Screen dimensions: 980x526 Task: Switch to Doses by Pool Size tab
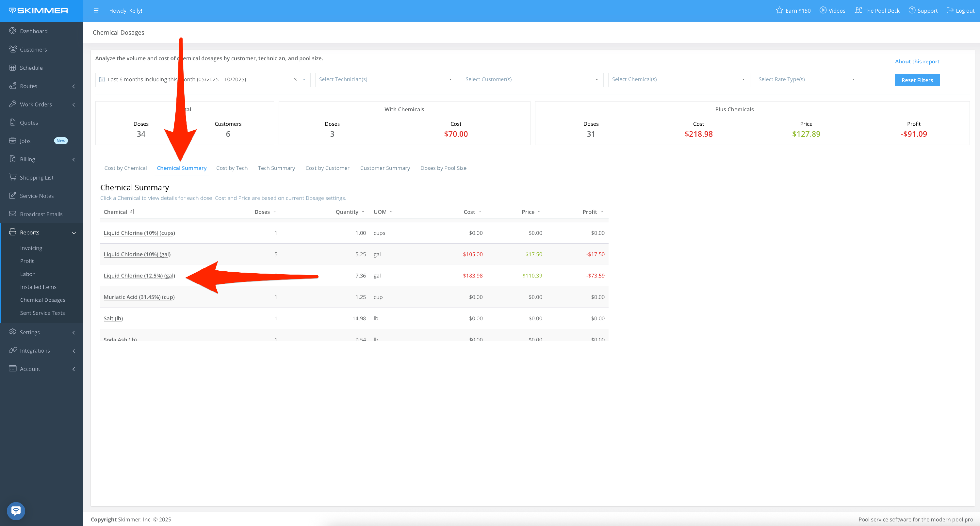(x=443, y=168)
